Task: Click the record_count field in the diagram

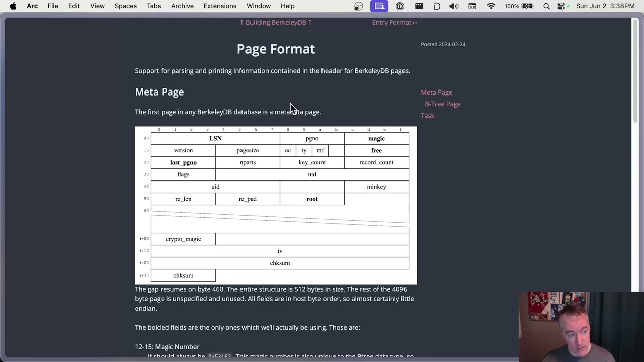Action: (x=376, y=162)
